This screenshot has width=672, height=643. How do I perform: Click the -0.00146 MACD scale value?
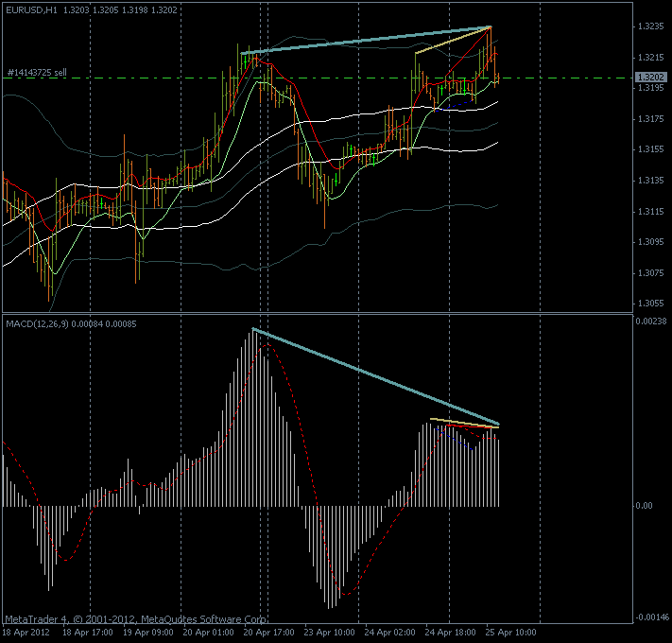tap(650, 617)
